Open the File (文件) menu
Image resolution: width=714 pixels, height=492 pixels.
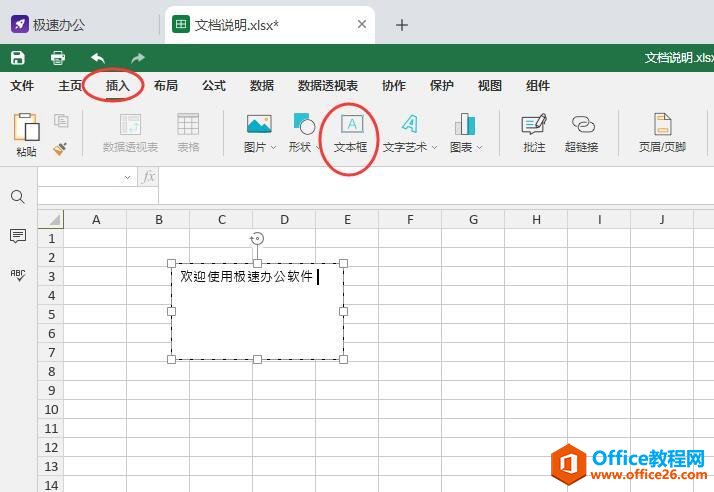tap(22, 86)
